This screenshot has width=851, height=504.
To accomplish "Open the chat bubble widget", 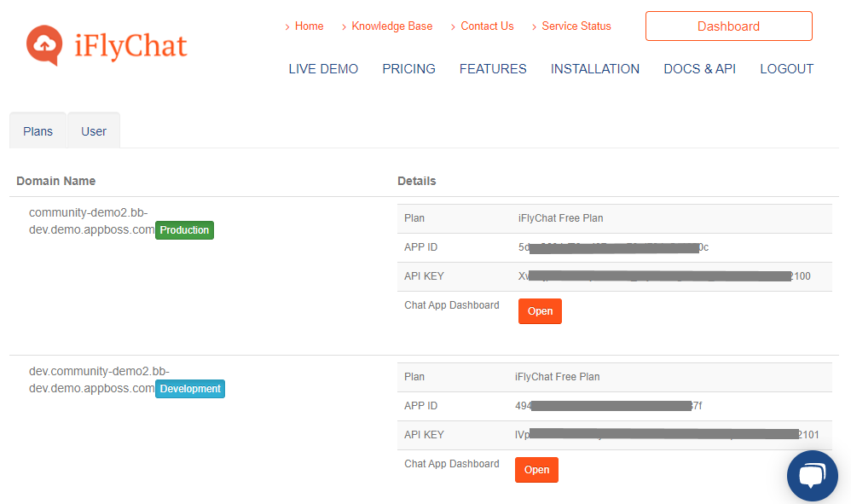I will coord(811,475).
